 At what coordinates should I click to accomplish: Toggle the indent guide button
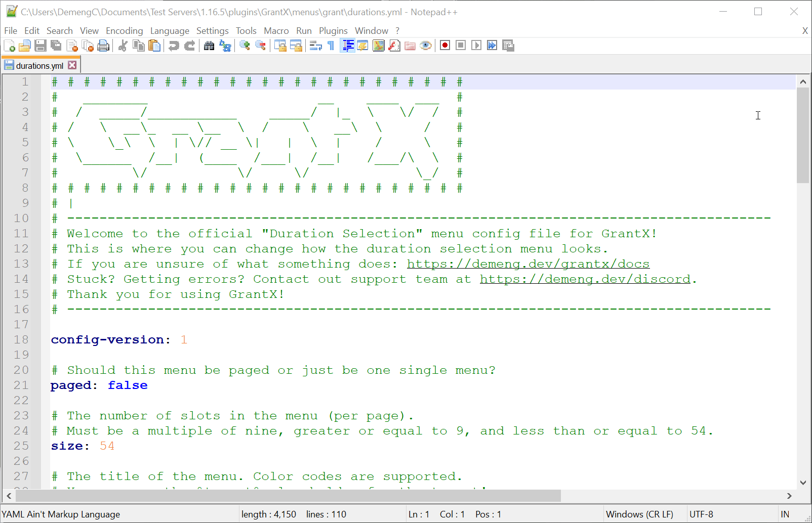tap(347, 46)
